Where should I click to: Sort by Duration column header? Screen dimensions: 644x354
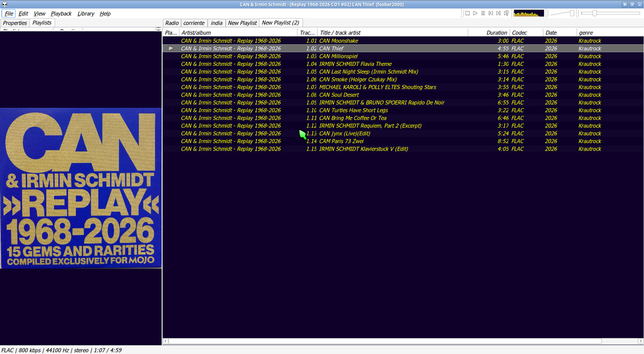tap(489, 33)
